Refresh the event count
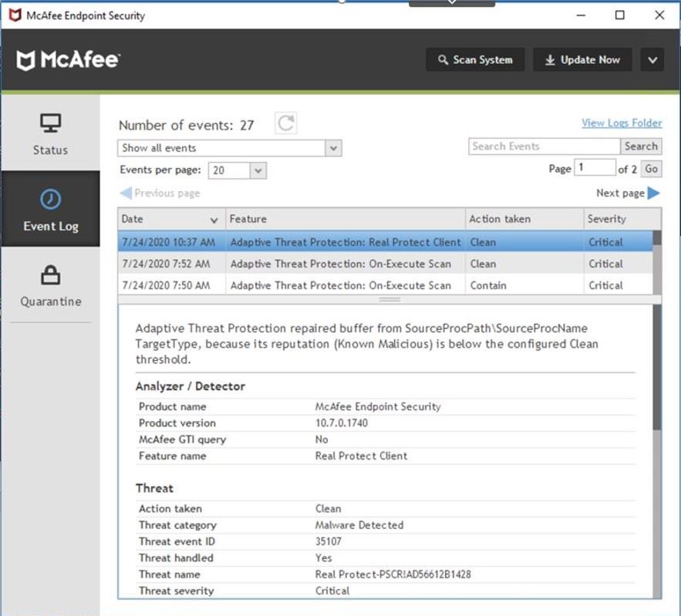 (x=285, y=122)
